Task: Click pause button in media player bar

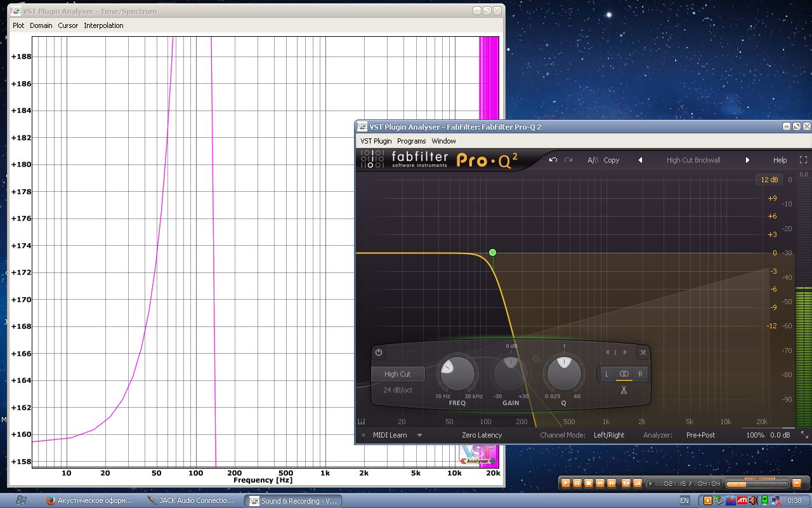Action: pos(577,483)
